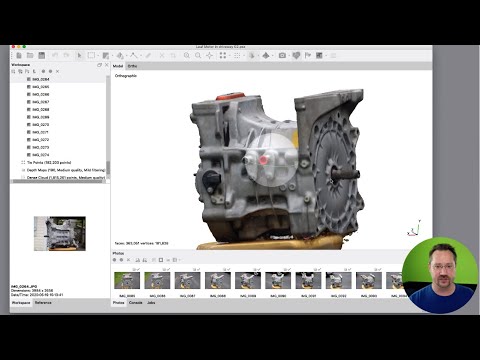Switch to the Ortho tab
The height and width of the screenshot is (360, 480).
point(132,66)
